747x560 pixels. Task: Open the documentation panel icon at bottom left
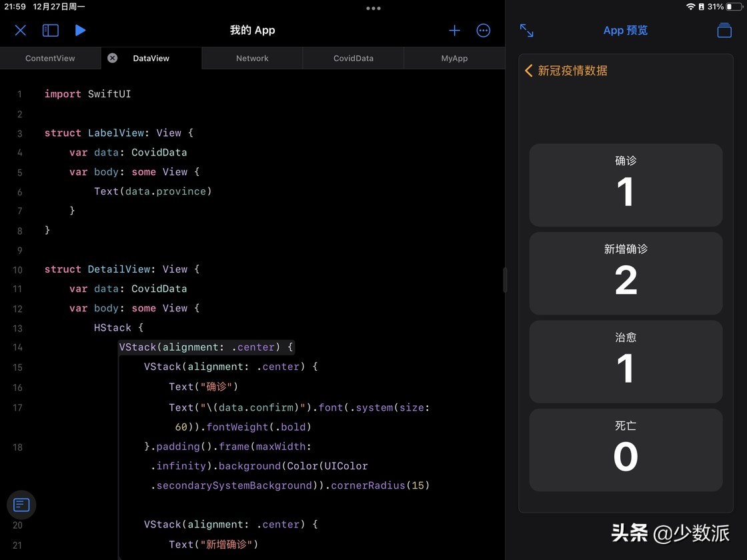(21, 505)
